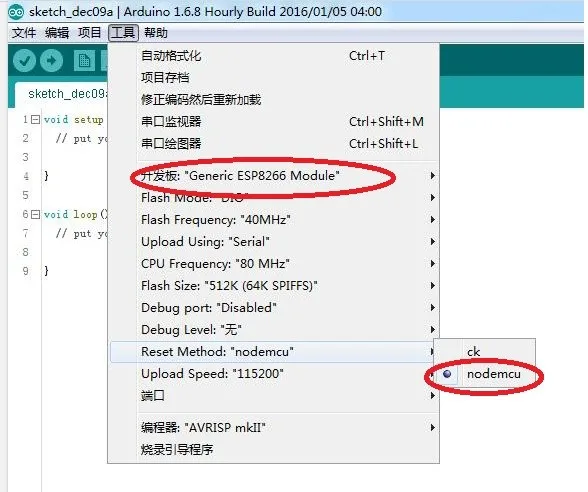The image size is (588, 492).
Task: Expand the Upload Using Serial submenu
Action: click(x=274, y=242)
